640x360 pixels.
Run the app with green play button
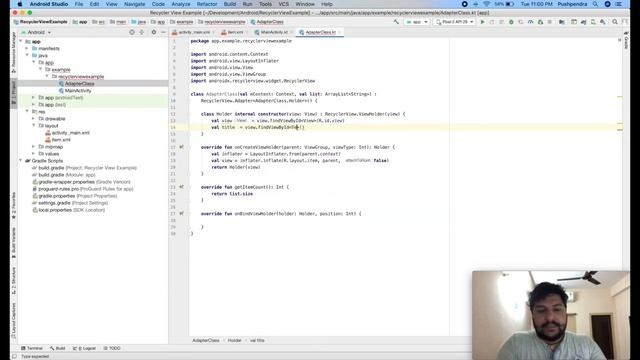click(482, 22)
